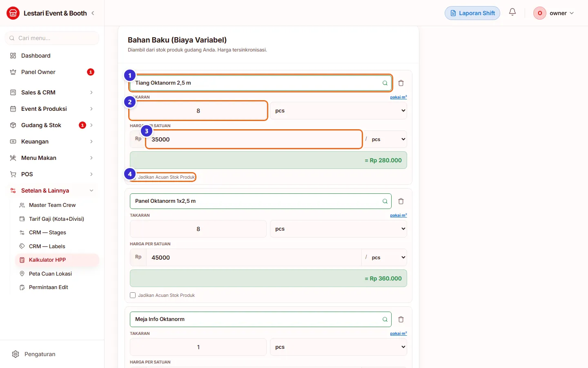Click the Lestari Event & Booth store logo
Screen dimensions: 588x368
13,13
